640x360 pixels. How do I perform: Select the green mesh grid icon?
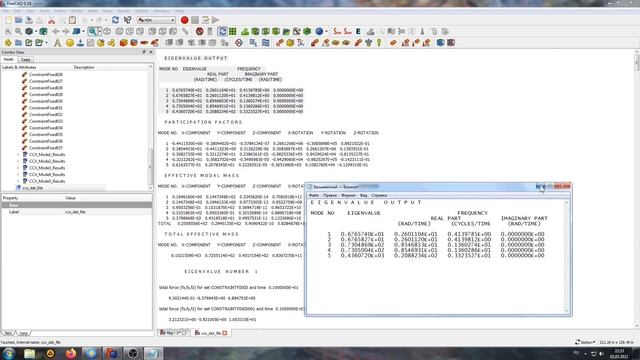[x=233, y=31]
